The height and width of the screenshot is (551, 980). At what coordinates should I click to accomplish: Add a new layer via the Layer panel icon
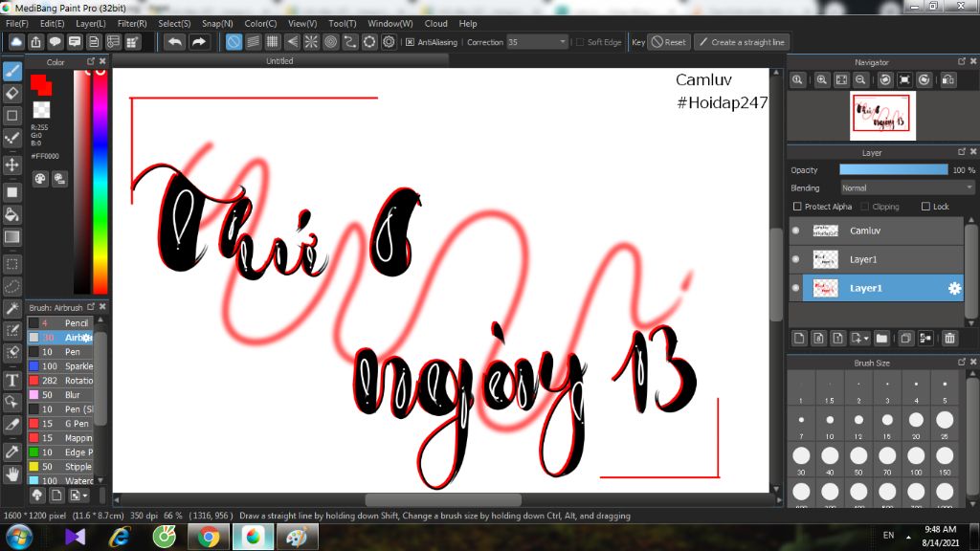(799, 338)
